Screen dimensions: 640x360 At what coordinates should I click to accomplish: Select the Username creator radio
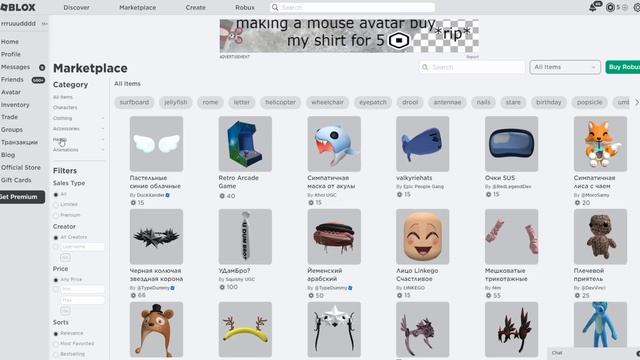coord(56,247)
